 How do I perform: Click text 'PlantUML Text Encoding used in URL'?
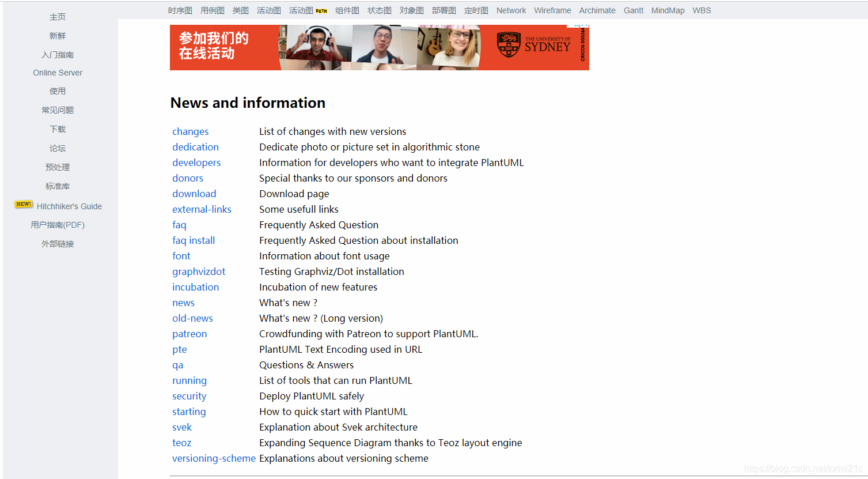(x=340, y=349)
